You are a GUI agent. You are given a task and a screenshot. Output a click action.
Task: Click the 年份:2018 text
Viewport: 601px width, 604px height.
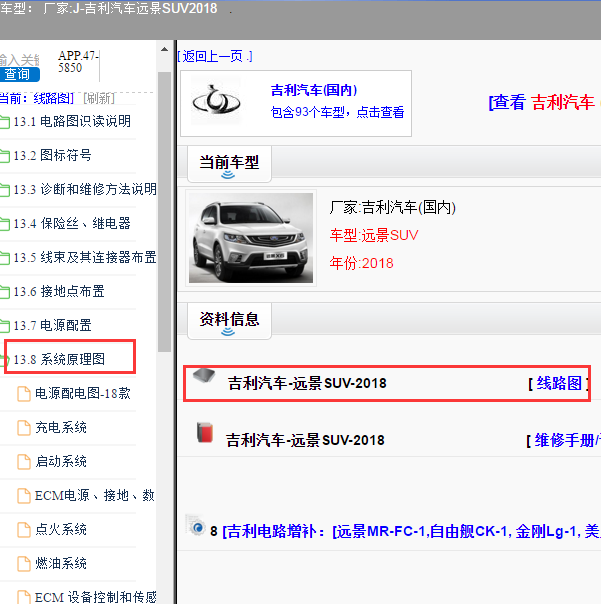point(361,263)
